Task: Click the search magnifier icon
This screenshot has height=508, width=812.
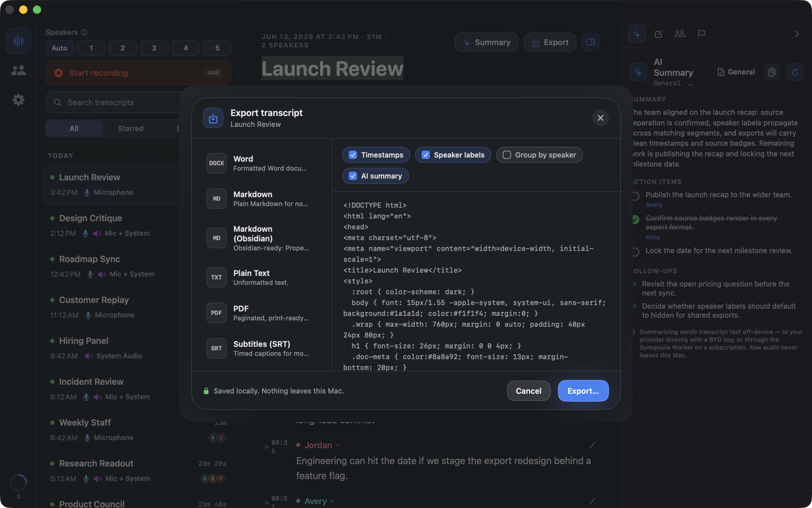Action: coord(58,102)
